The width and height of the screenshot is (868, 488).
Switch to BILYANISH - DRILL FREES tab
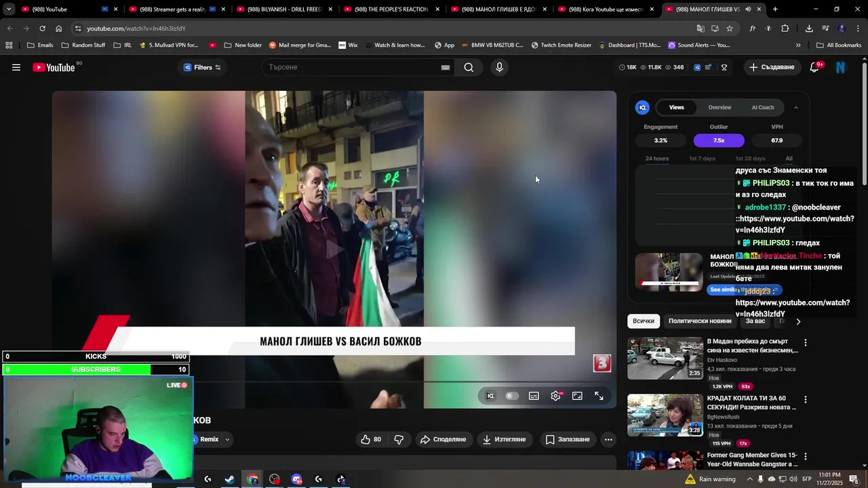(285, 9)
